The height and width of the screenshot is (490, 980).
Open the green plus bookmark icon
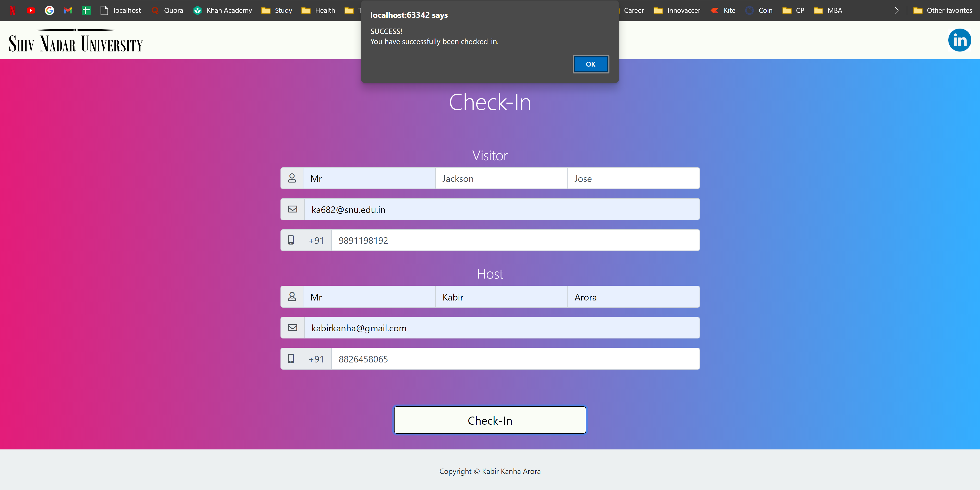pyautogui.click(x=86, y=10)
